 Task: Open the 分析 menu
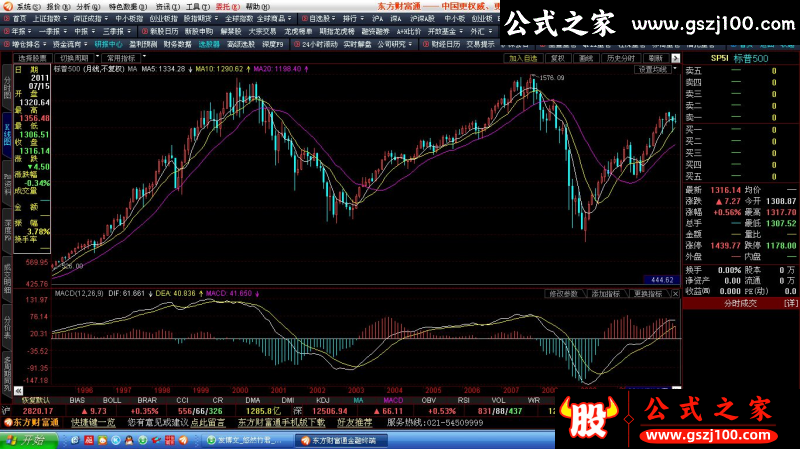(87, 7)
